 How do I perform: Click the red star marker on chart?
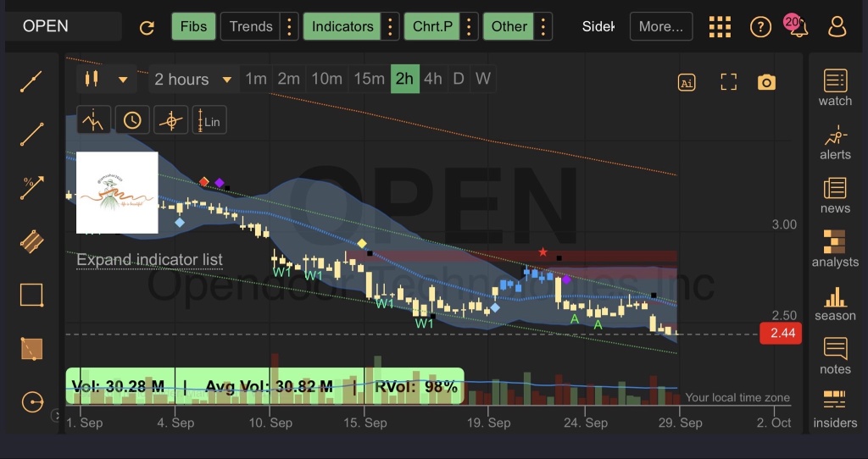tap(543, 252)
